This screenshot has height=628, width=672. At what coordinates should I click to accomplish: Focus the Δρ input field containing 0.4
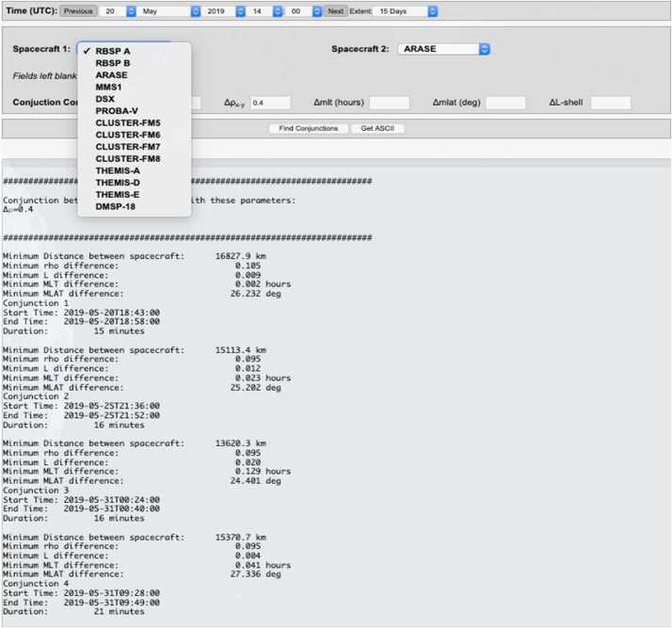(270, 103)
